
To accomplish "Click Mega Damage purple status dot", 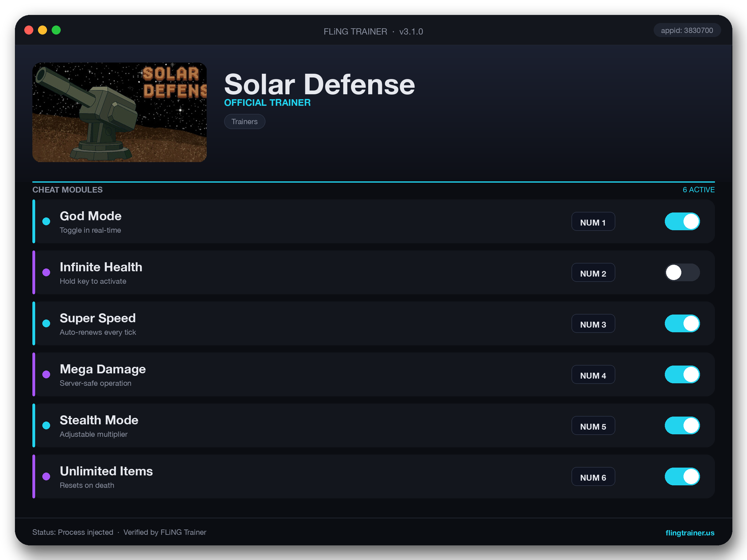I will pos(46,374).
